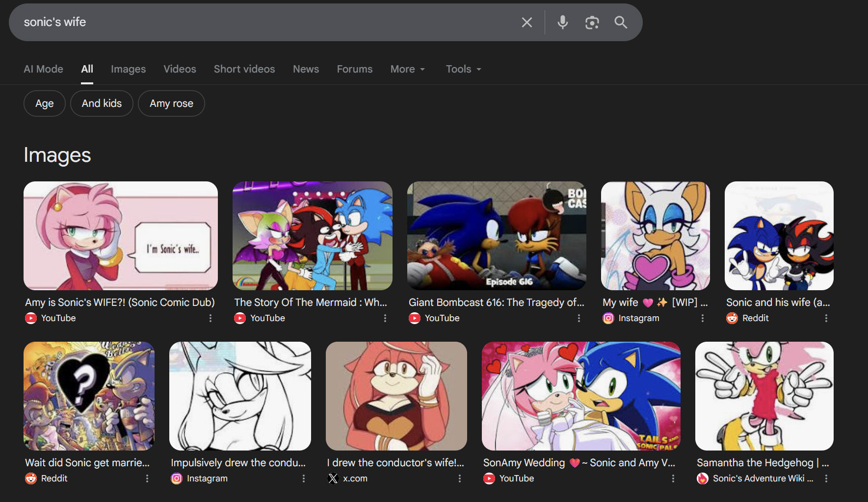Viewport: 868px width, 502px height.
Task: Click the x.com source label
Action: pos(355,478)
